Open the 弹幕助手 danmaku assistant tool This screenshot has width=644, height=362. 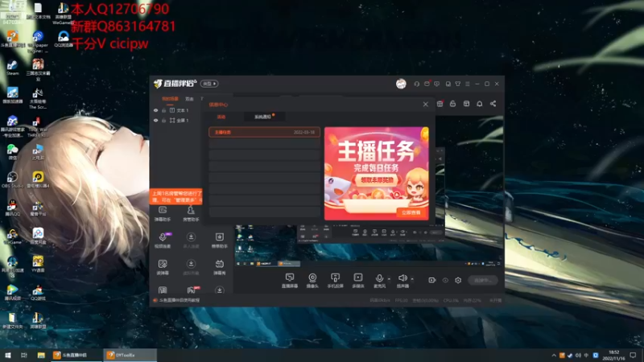[x=163, y=213]
